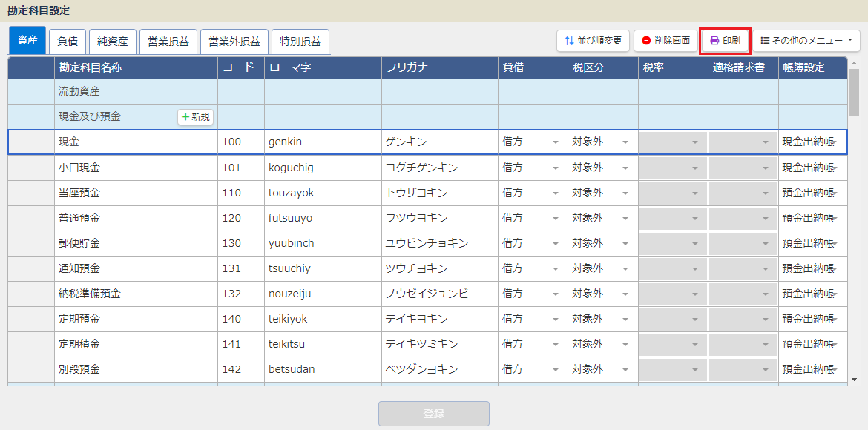Select the 特別損益 tab
Viewport: 868px width, 430px height.
click(x=300, y=42)
